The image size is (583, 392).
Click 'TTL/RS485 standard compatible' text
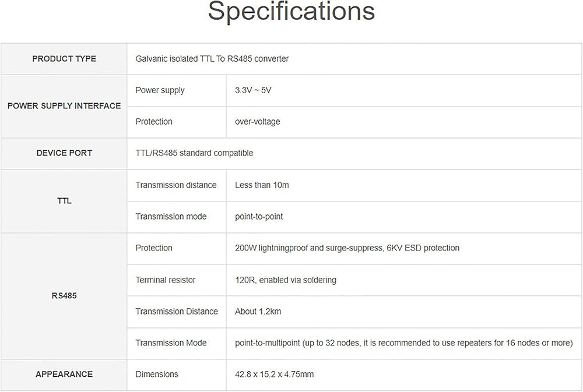pos(194,153)
